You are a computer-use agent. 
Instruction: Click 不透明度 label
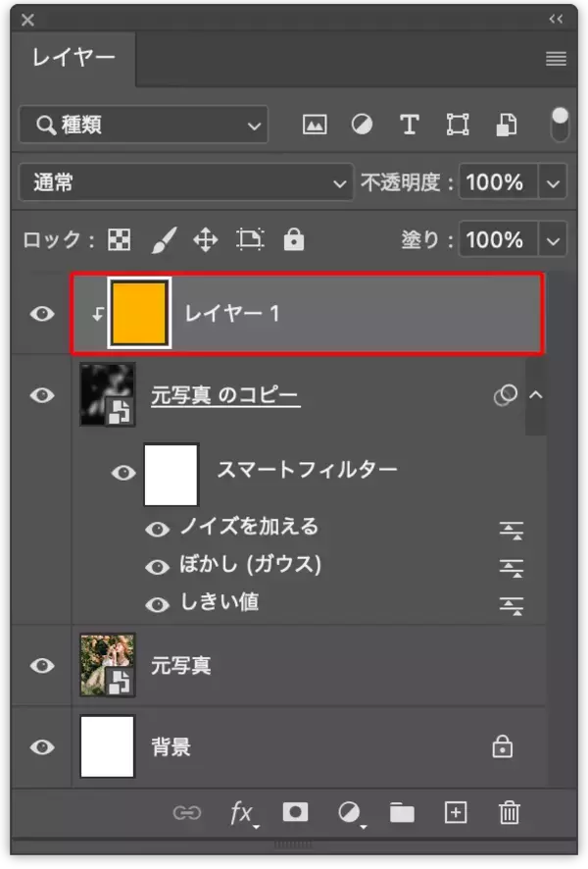click(x=407, y=182)
